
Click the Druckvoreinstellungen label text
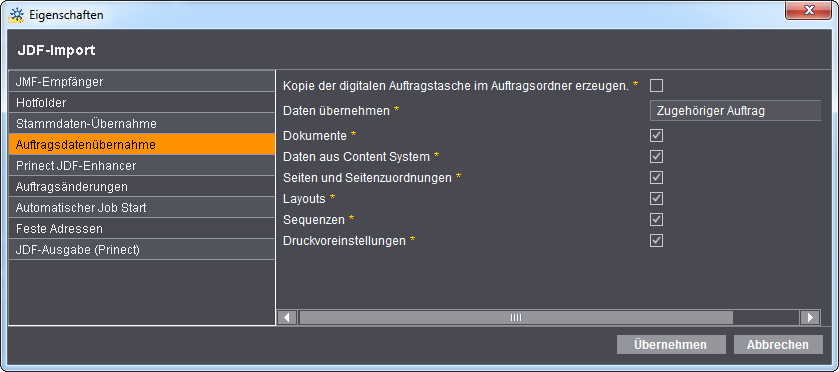344,241
